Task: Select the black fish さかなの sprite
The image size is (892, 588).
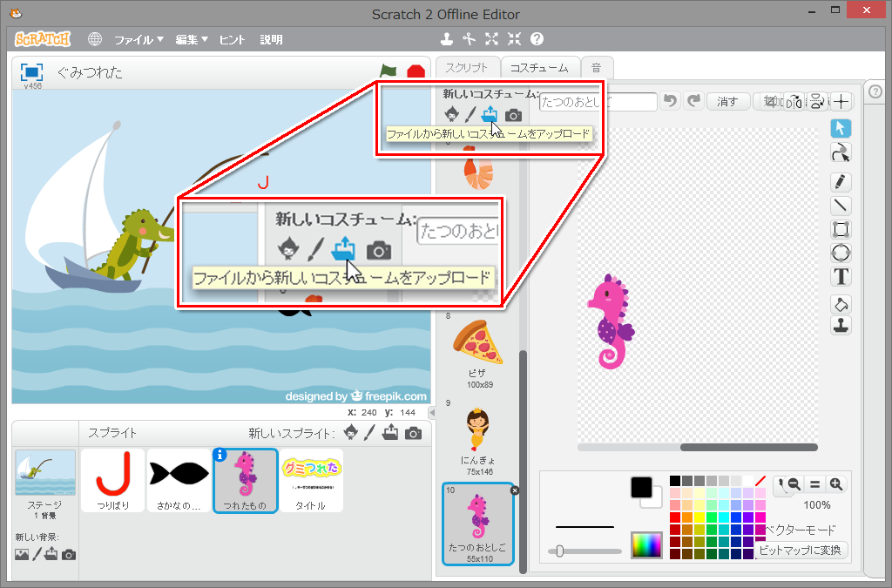Action: 179,481
